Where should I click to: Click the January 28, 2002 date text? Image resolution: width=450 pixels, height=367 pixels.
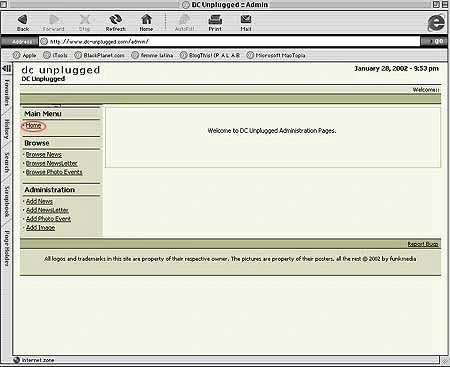click(397, 69)
